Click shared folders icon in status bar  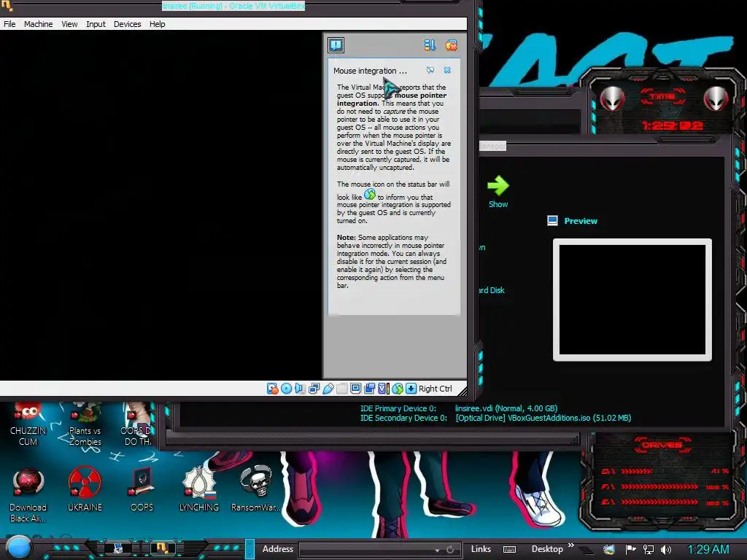tap(341, 389)
